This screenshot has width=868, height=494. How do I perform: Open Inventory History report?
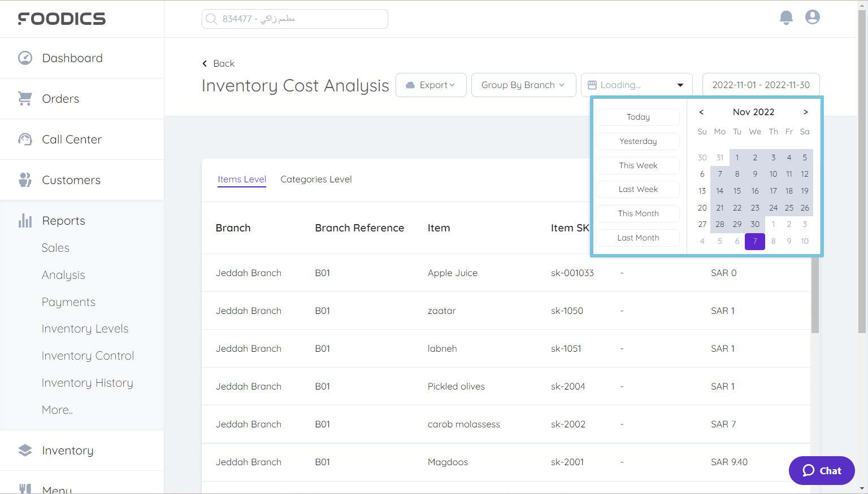[x=87, y=383]
